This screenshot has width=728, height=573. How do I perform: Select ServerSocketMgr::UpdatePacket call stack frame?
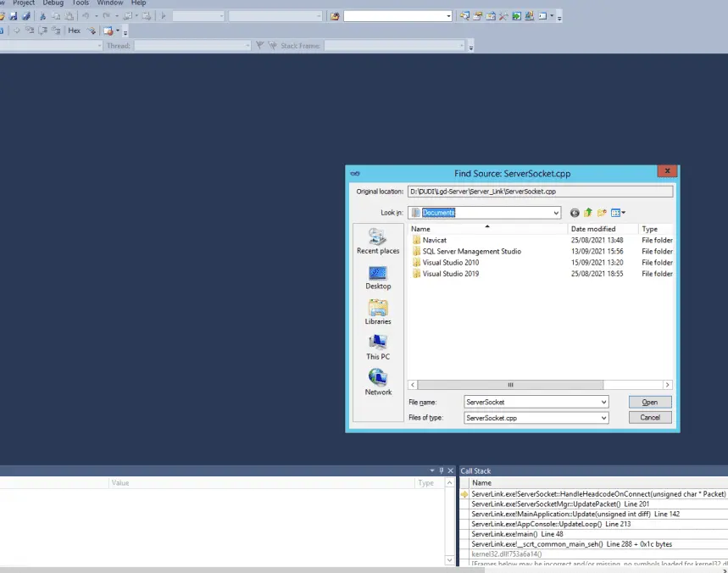[x=560, y=503]
